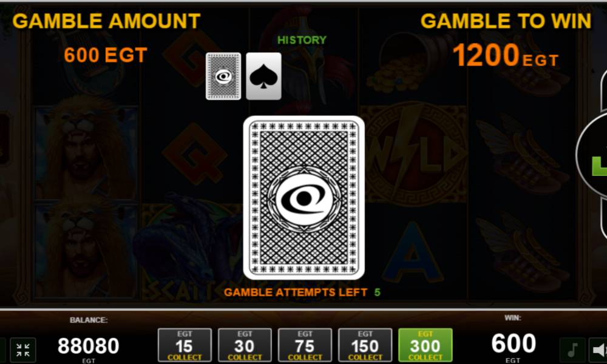The height and width of the screenshot is (364, 607).
Task: Click the GAMBLE TO WIN heading
Action: (506, 21)
